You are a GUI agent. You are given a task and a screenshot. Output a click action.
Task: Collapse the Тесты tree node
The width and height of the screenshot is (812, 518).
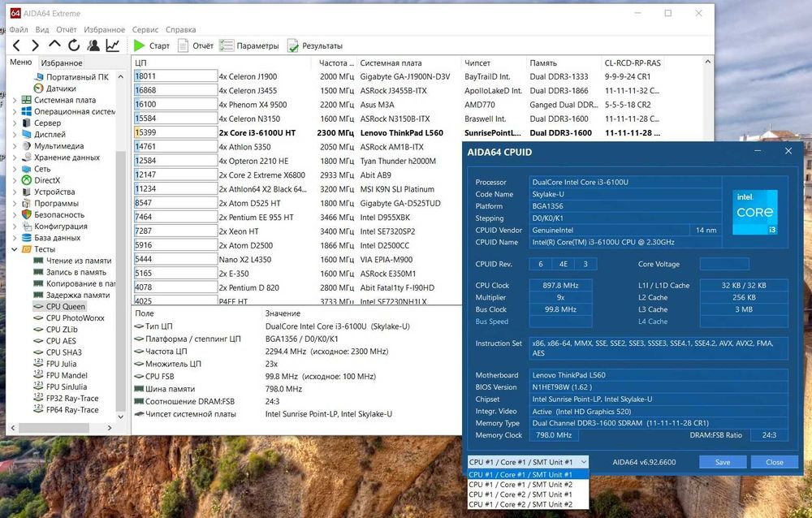[x=15, y=249]
